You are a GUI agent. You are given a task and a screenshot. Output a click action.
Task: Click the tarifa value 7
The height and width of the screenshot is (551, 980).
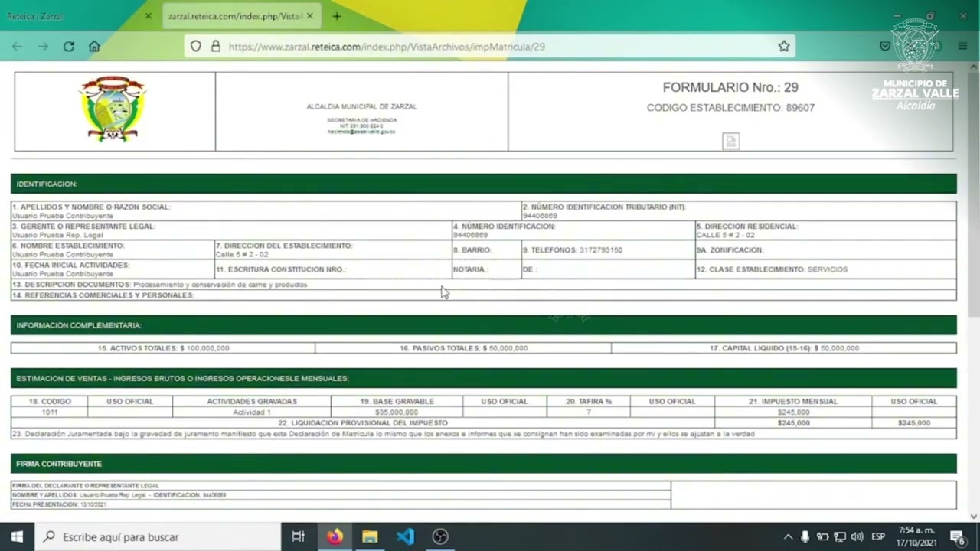point(589,412)
